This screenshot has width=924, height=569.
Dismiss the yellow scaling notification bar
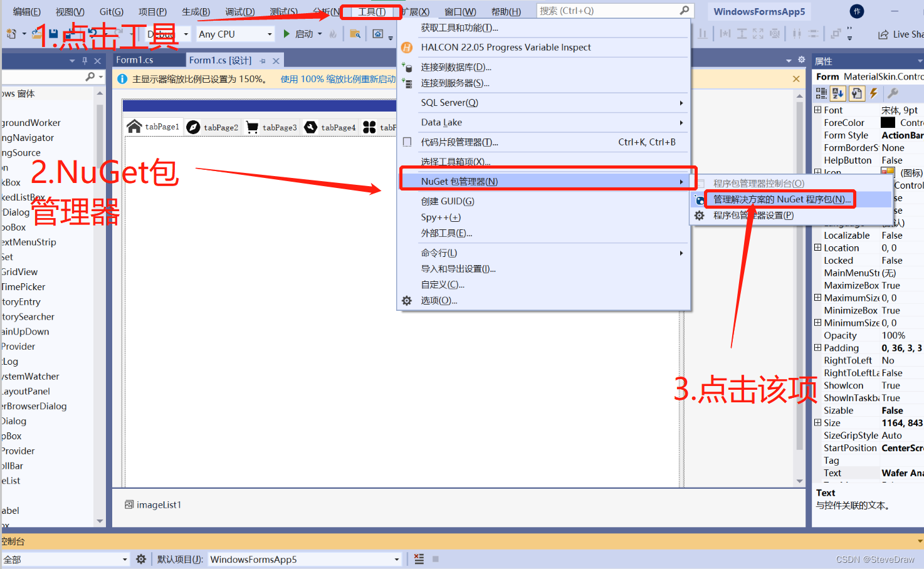pyautogui.click(x=796, y=79)
